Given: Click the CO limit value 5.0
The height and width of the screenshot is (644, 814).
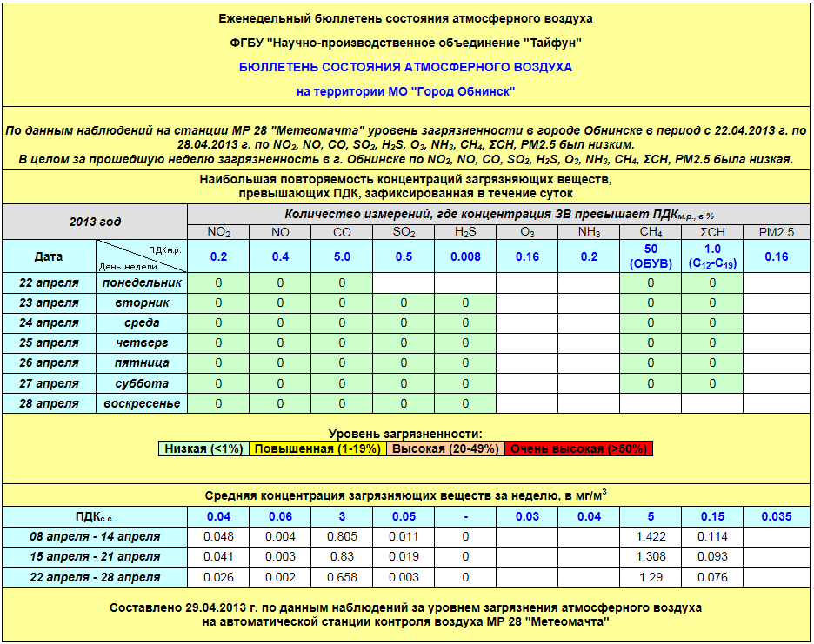Looking at the screenshot, I should pos(342,256).
